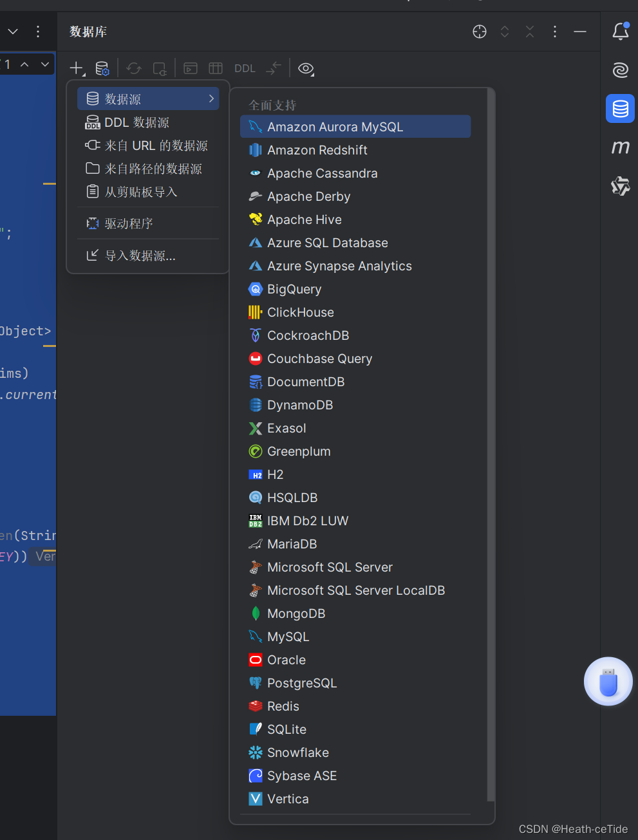Choose PostgreSQL data source

(355, 683)
